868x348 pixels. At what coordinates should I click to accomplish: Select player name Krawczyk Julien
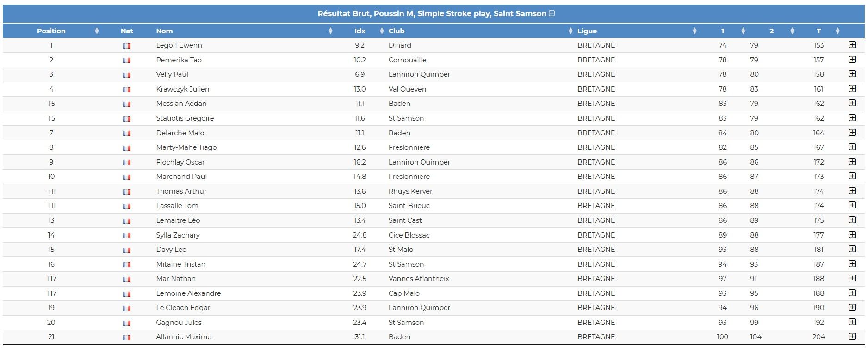[183, 89]
